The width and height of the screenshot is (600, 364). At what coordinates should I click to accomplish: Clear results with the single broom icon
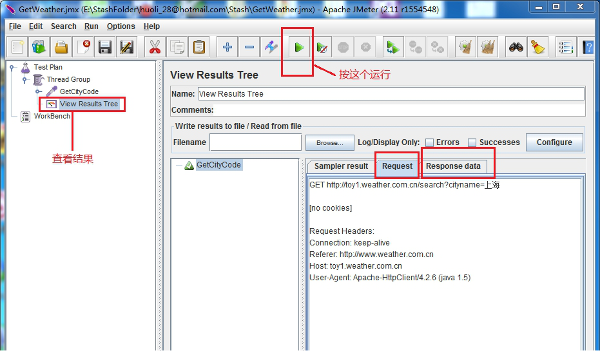(465, 47)
